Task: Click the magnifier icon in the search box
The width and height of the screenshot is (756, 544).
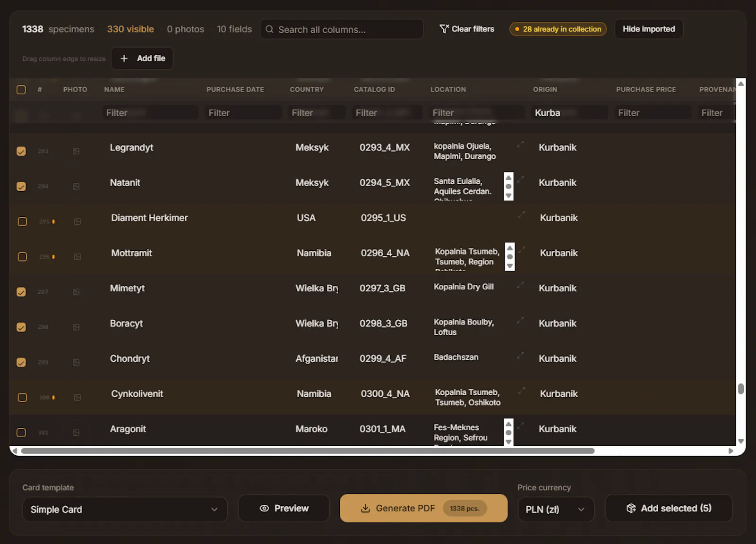Action: click(x=269, y=29)
